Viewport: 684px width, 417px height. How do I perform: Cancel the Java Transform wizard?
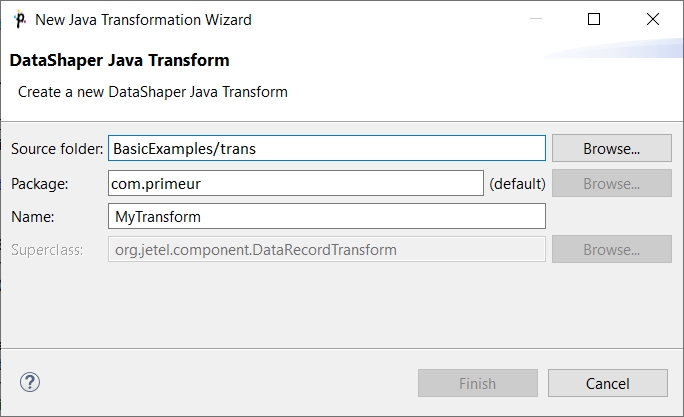tap(608, 383)
